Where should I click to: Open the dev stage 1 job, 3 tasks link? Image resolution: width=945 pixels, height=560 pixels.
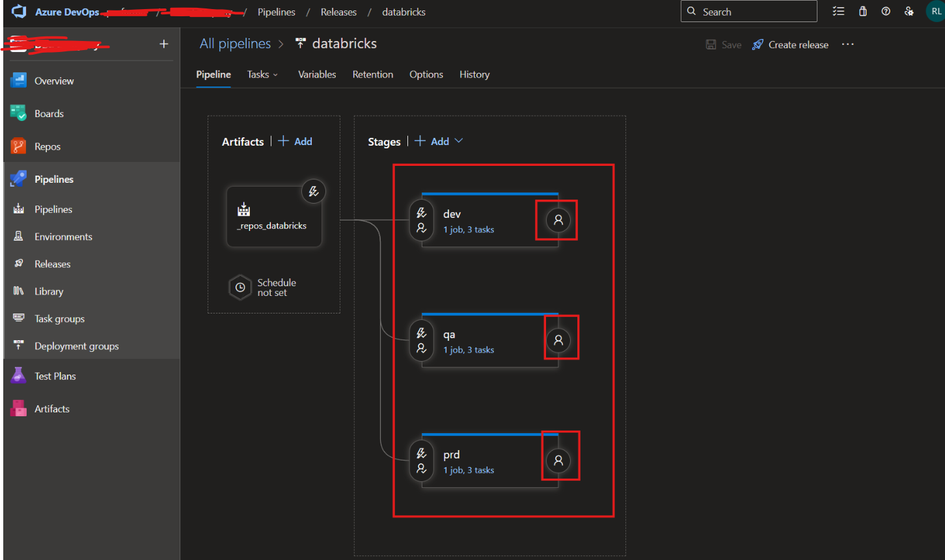[469, 230]
